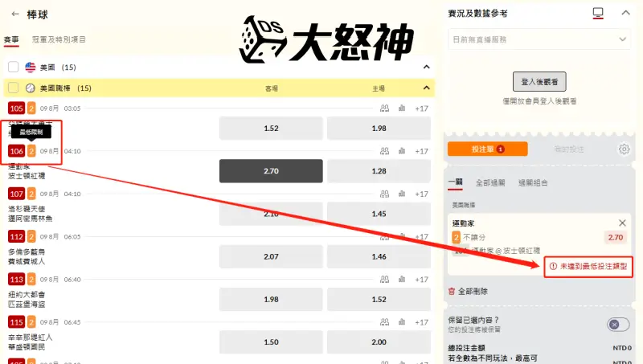Select away odds 1.98 for match 113

pyautogui.click(x=271, y=299)
